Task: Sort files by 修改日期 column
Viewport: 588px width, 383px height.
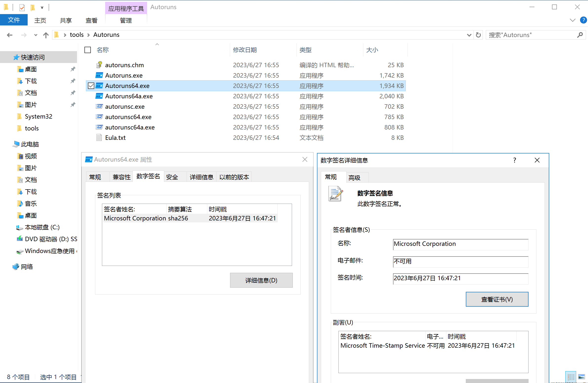Action: 263,50
